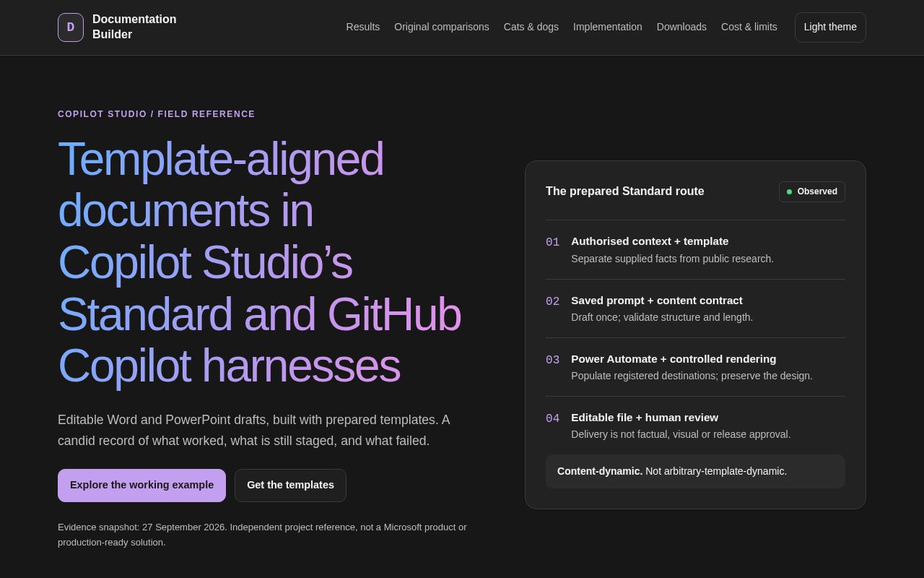Jump to the Cats & dogs section
924x578 pixels.
click(x=531, y=27)
